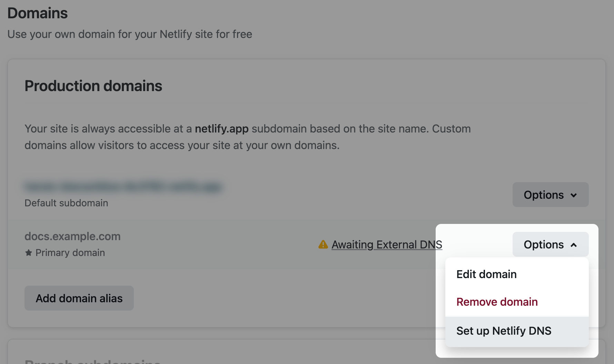The image size is (614, 364).
Task: Click the down chevron on the default subdomain Options
Action: 574,195
